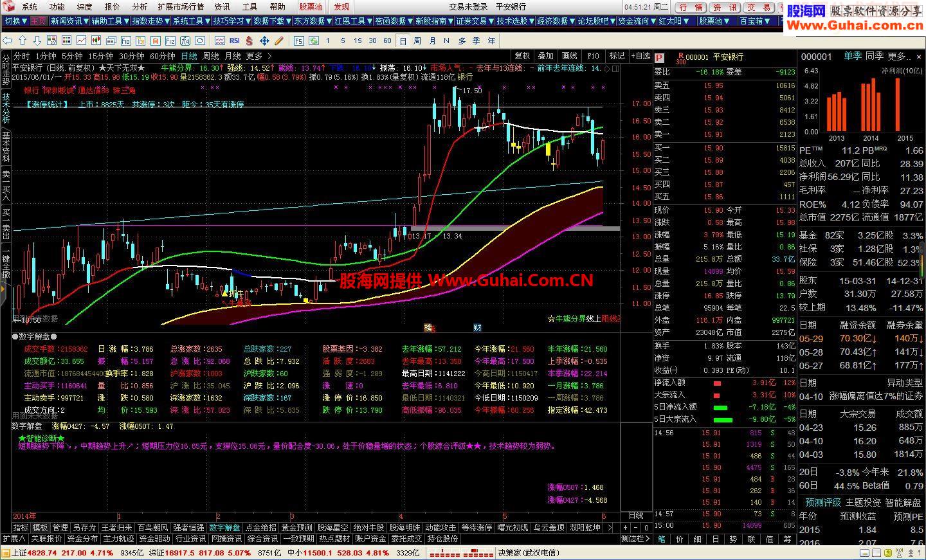The height and width of the screenshot is (560, 926).
Task: Open the 数据下载 dropdown
Action: point(273,21)
